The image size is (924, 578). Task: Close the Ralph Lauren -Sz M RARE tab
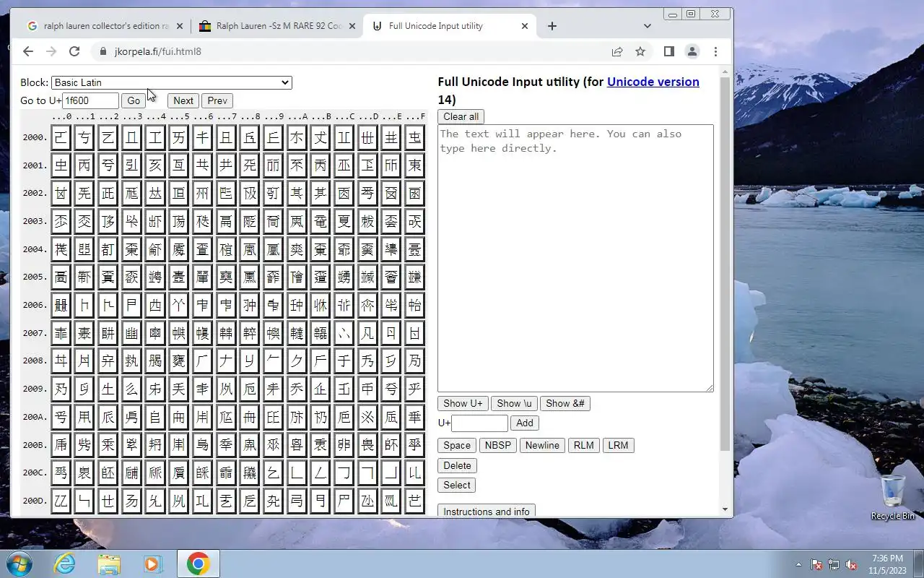coord(352,26)
